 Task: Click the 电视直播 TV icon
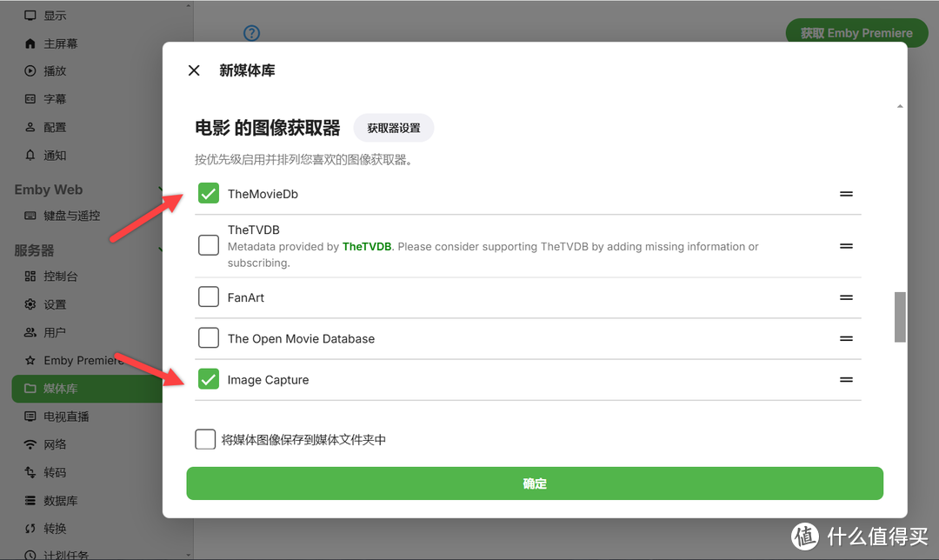click(30, 417)
